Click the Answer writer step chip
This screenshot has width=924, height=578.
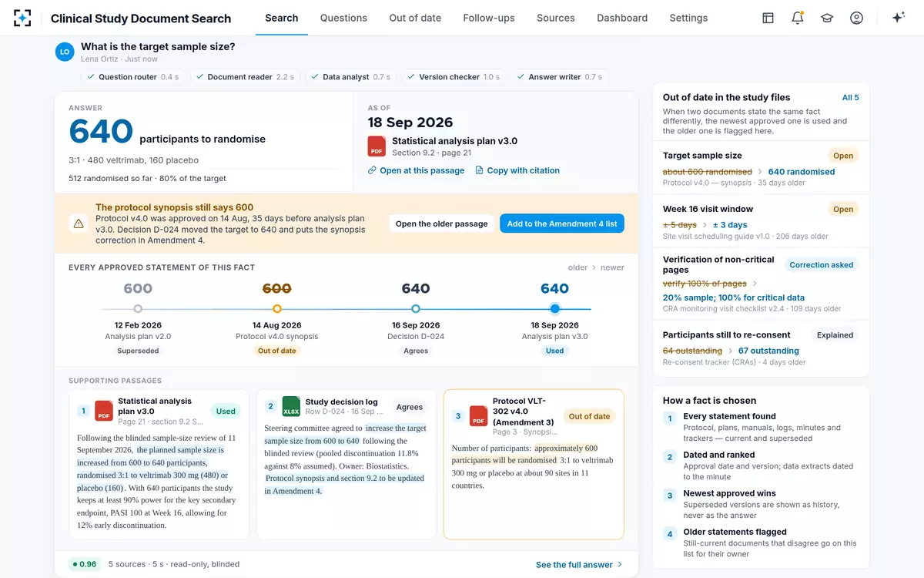point(560,77)
